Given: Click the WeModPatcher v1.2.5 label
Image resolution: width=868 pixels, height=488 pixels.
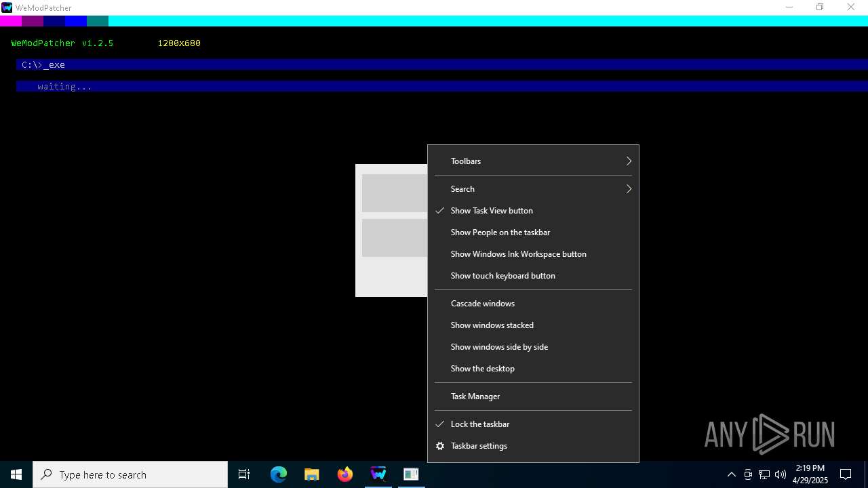Looking at the screenshot, I should pyautogui.click(x=62, y=43).
